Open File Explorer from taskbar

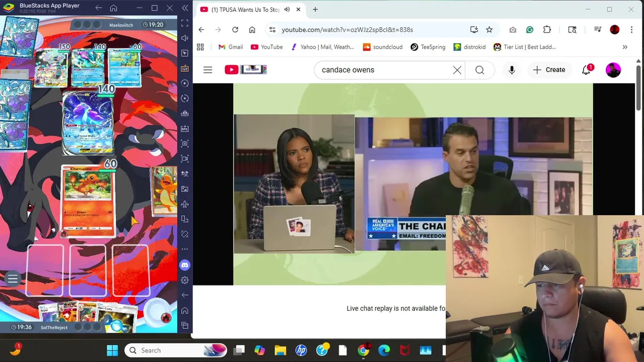280,350
